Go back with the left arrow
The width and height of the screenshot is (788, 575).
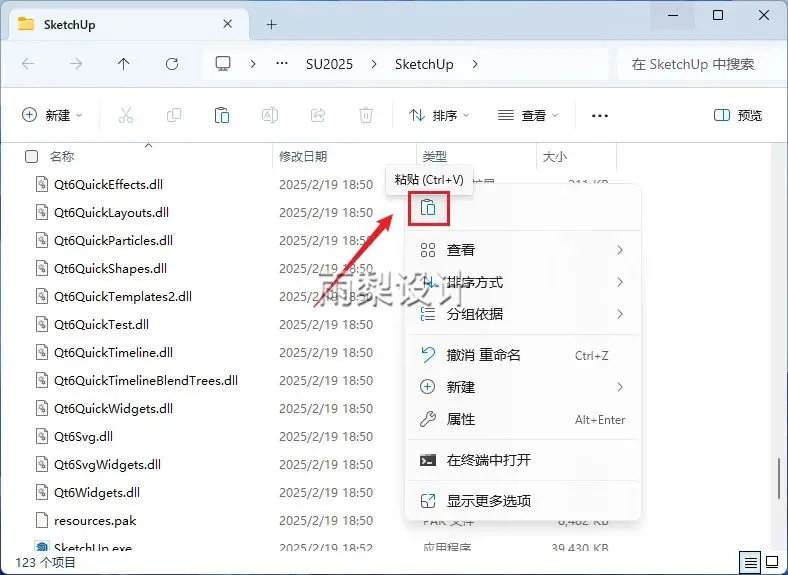pyautogui.click(x=28, y=64)
